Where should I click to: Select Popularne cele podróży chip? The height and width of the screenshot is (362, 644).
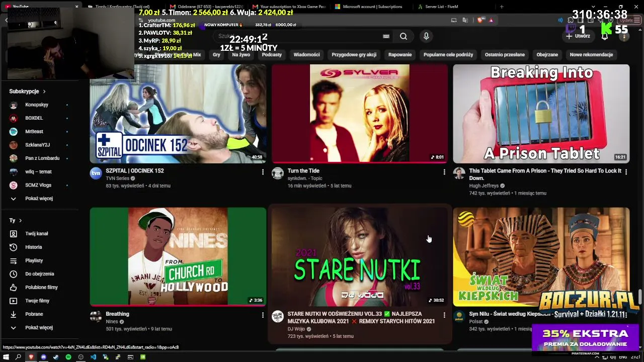(448, 55)
